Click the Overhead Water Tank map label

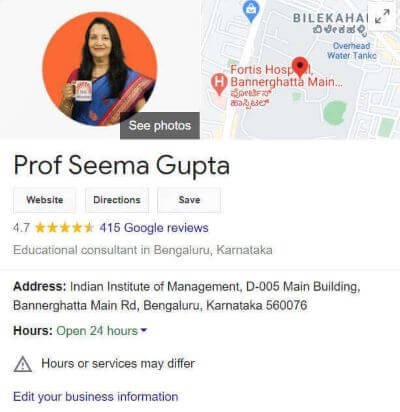(352, 51)
